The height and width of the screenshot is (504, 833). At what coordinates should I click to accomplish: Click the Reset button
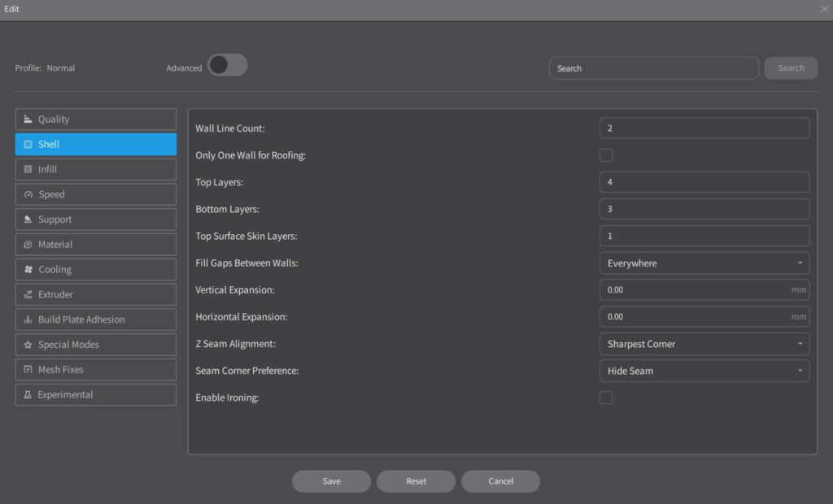(416, 481)
